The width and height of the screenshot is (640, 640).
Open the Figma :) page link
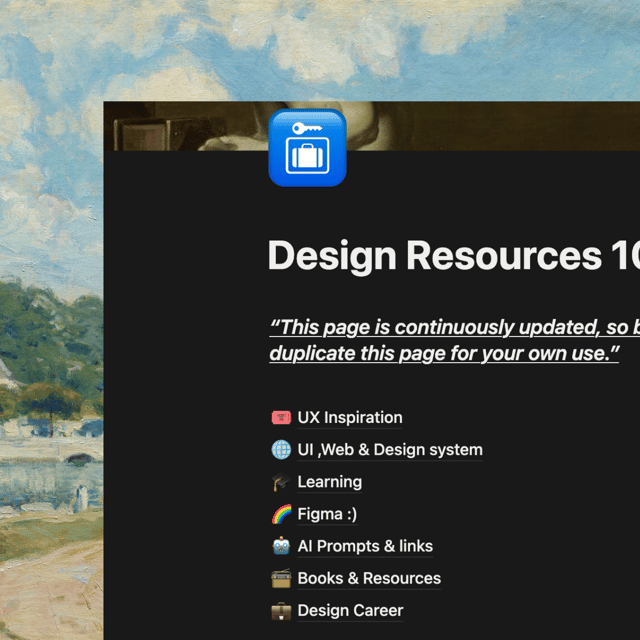point(327,514)
